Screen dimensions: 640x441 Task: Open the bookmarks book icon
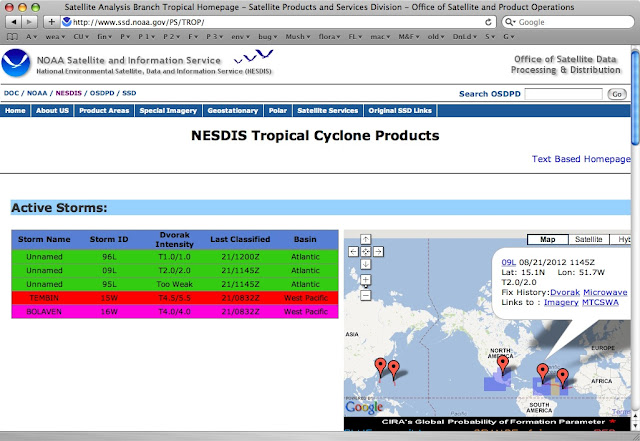[13, 37]
